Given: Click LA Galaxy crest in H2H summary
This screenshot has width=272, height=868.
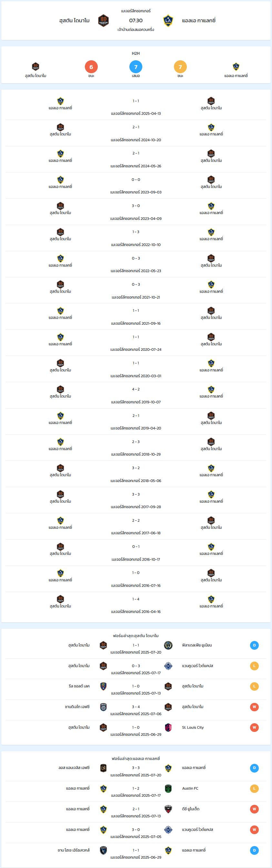Looking at the screenshot, I should (x=236, y=67).
